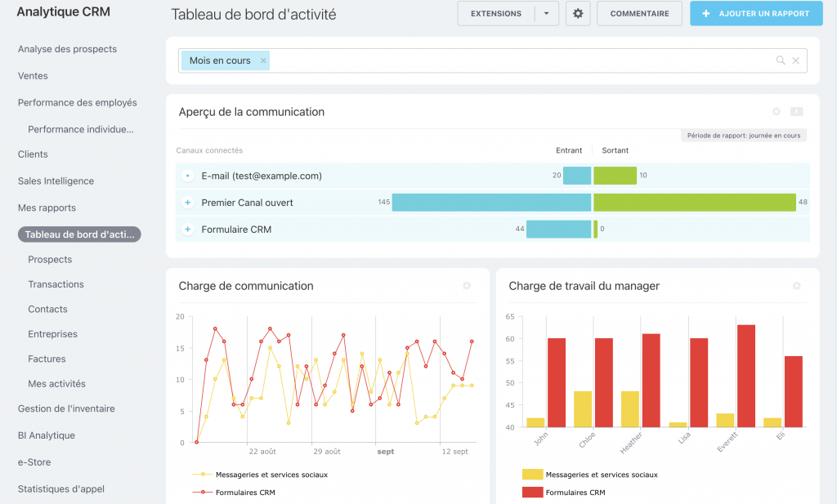Toggle 'Formulaires CRM' legend in manager chart
The width and height of the screenshot is (837, 504).
point(575,492)
